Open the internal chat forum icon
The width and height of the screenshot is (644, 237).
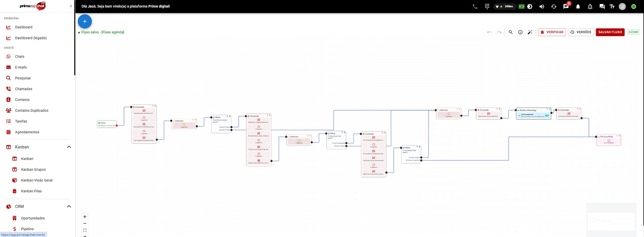(602, 6)
